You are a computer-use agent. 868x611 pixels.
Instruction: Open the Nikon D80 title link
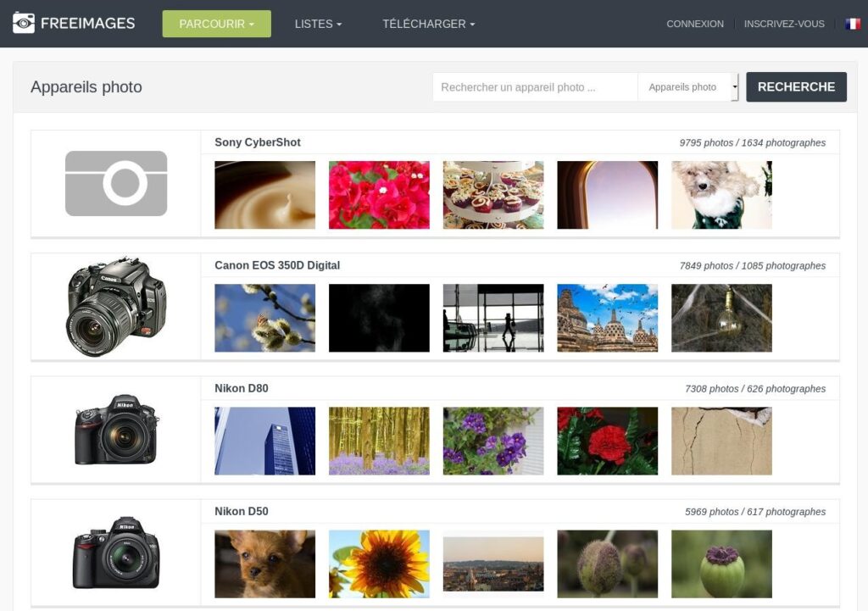(242, 388)
